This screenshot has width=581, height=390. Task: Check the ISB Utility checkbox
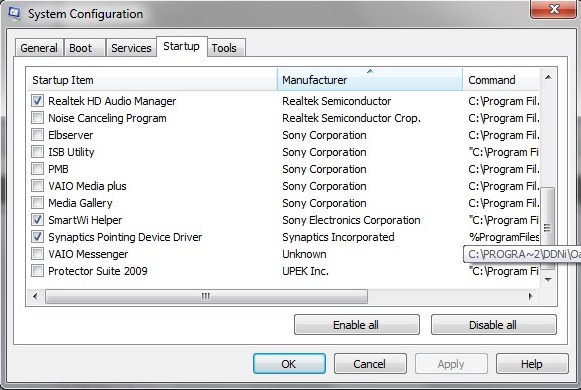tap(37, 152)
